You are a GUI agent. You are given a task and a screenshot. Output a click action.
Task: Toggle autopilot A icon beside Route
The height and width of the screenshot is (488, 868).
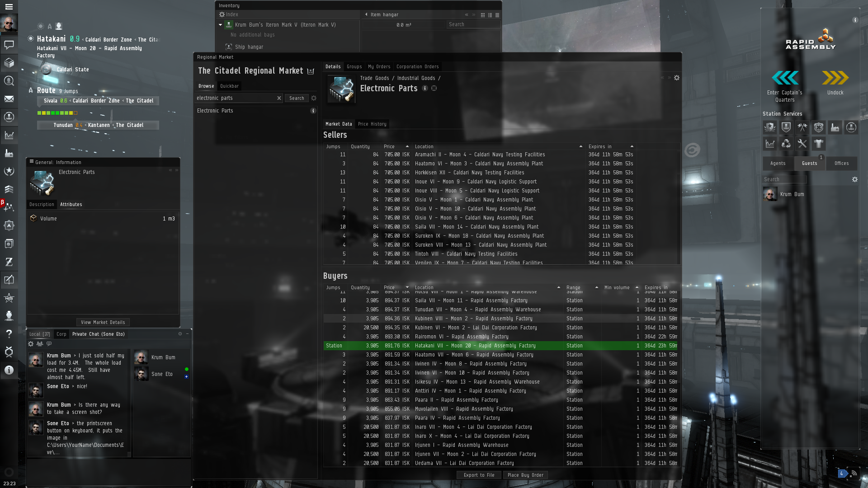tap(31, 90)
